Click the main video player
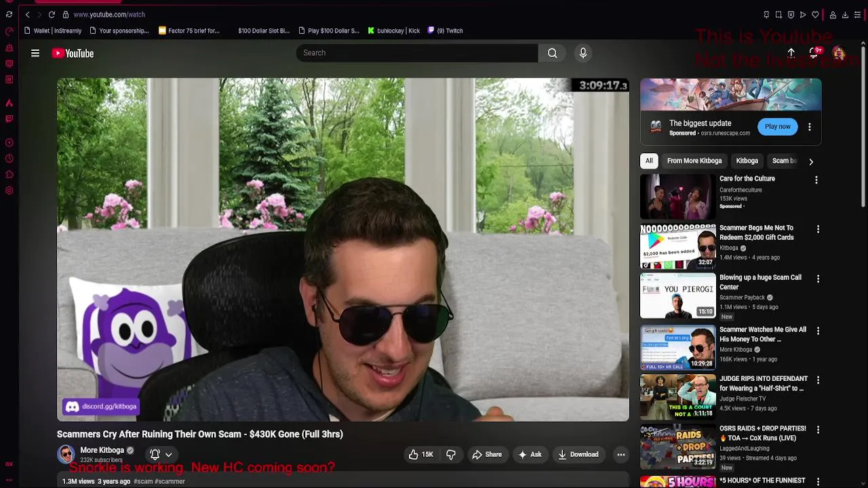 tap(343, 249)
